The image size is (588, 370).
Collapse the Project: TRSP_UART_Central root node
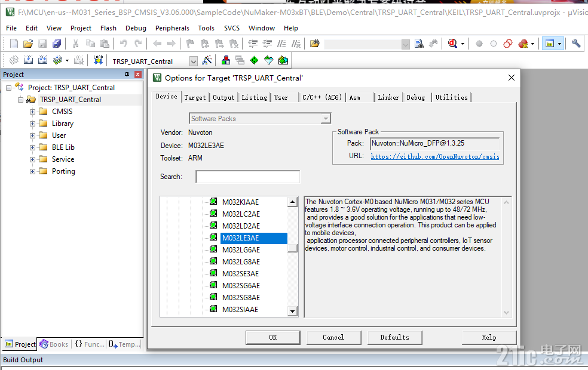(8, 88)
